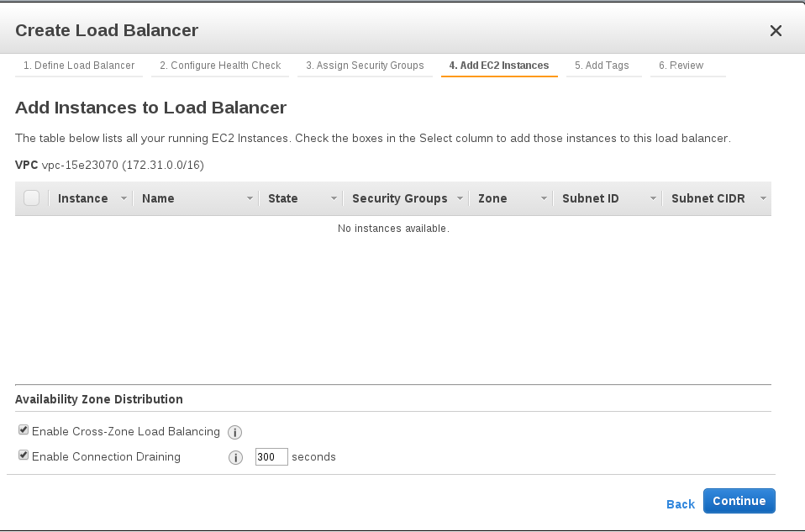
Task: Close the Create Load Balancer dialog
Action: (x=776, y=31)
